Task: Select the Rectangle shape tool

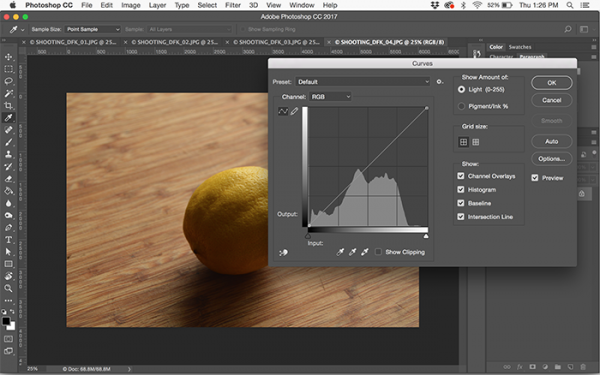Action: 8,264
